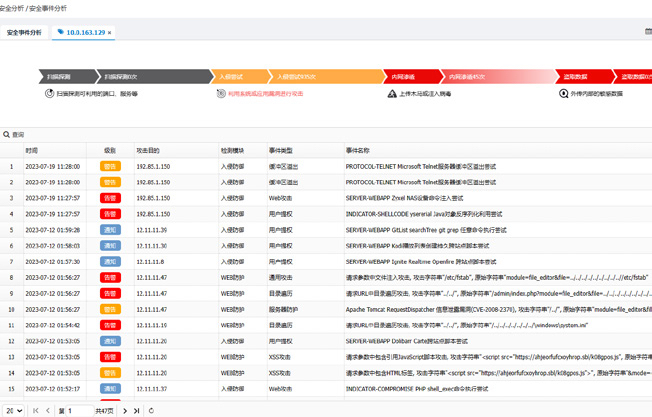Open the page size dropdown showing 20

pos(12,411)
